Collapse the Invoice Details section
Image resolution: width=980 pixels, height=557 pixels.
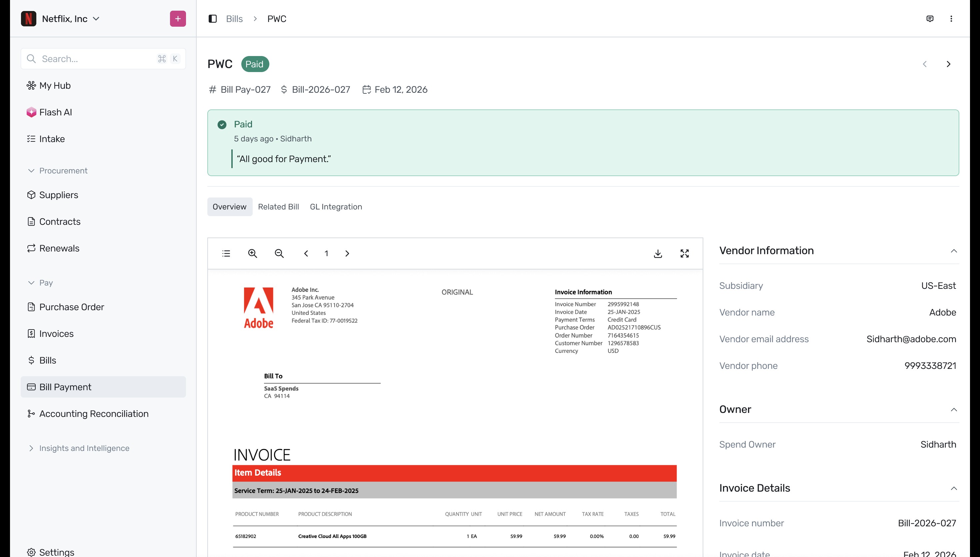(x=954, y=488)
